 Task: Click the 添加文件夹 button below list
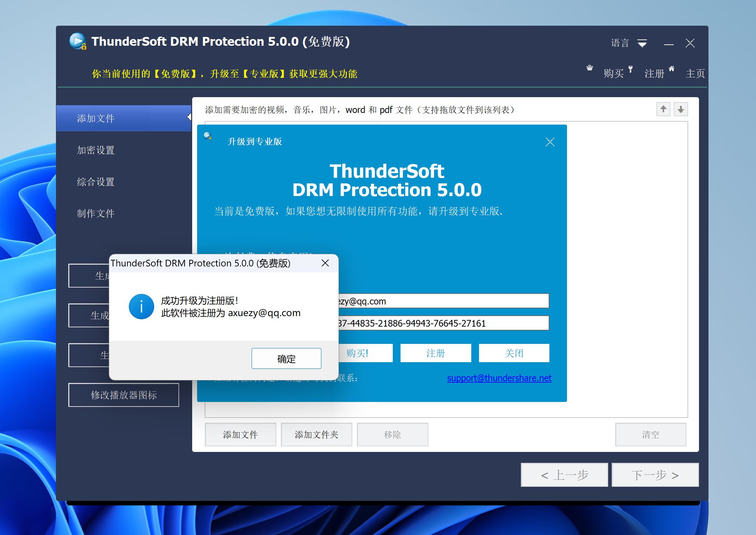coord(316,435)
